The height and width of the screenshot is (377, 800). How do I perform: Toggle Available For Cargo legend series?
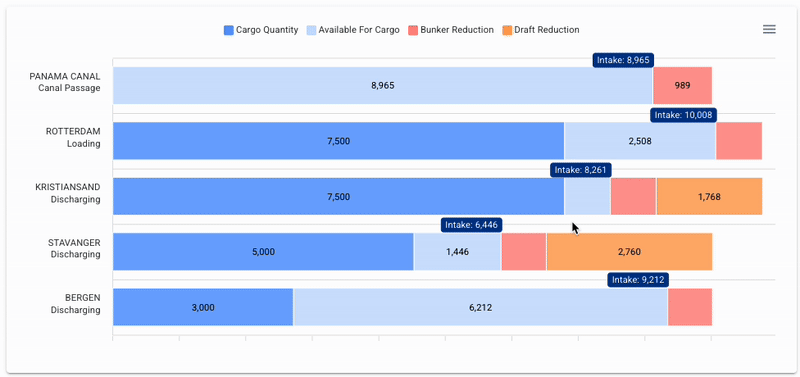pos(353,30)
